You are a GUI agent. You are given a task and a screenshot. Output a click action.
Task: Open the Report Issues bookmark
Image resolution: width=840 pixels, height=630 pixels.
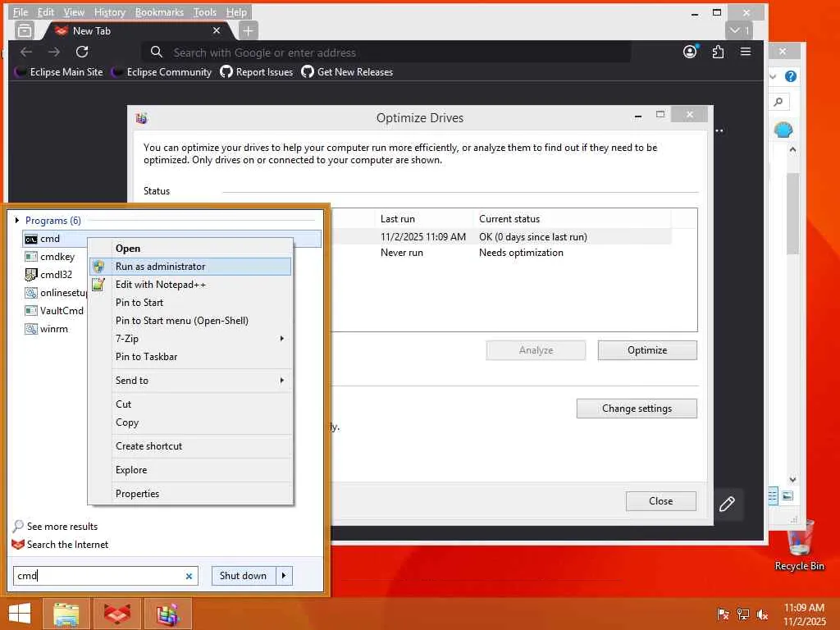[x=257, y=72]
